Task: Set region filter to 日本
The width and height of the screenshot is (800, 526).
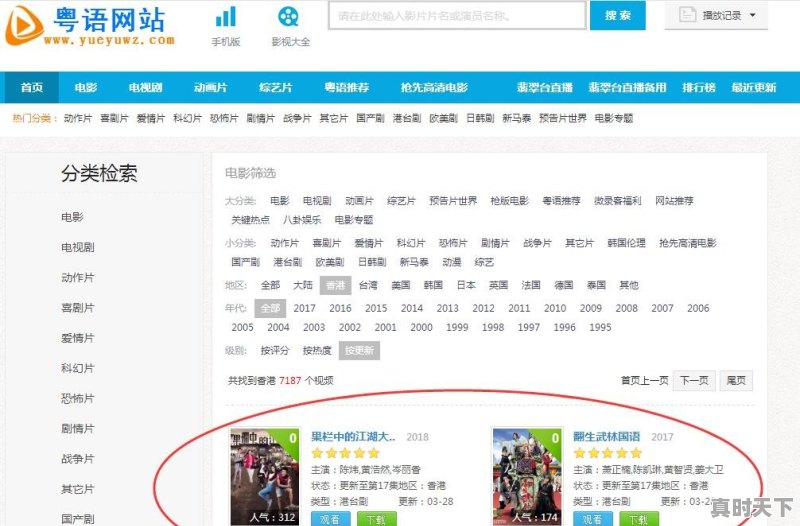Action: pos(466,285)
